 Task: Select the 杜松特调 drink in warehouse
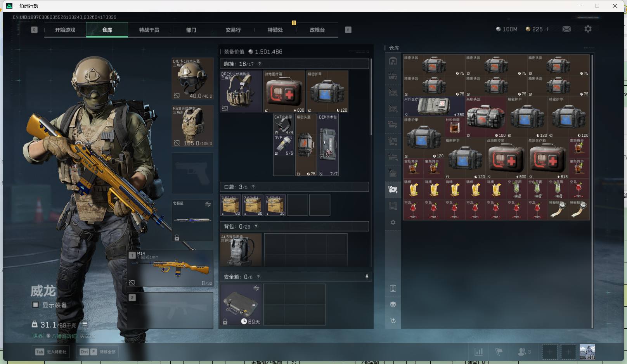[454, 127]
